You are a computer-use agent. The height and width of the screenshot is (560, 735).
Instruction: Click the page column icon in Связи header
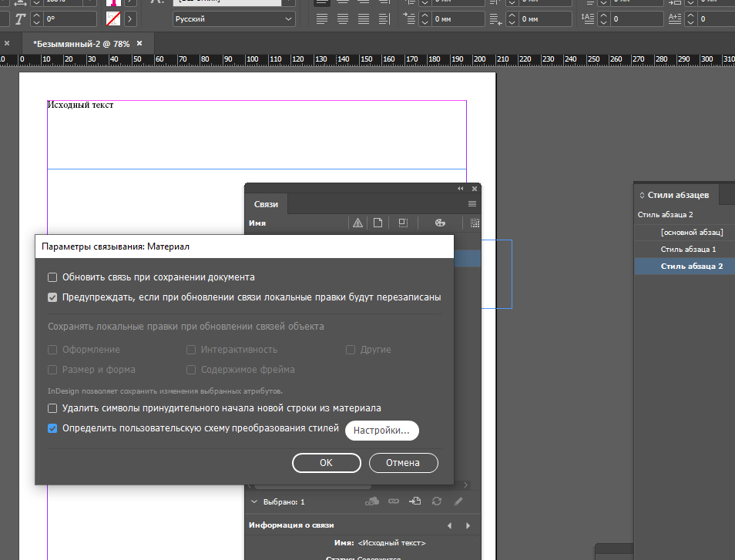click(x=378, y=223)
